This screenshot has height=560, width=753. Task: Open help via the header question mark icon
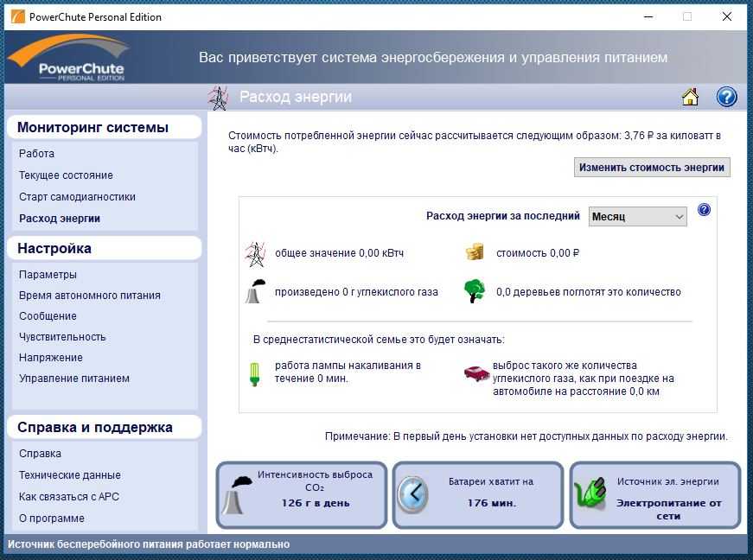click(x=726, y=97)
